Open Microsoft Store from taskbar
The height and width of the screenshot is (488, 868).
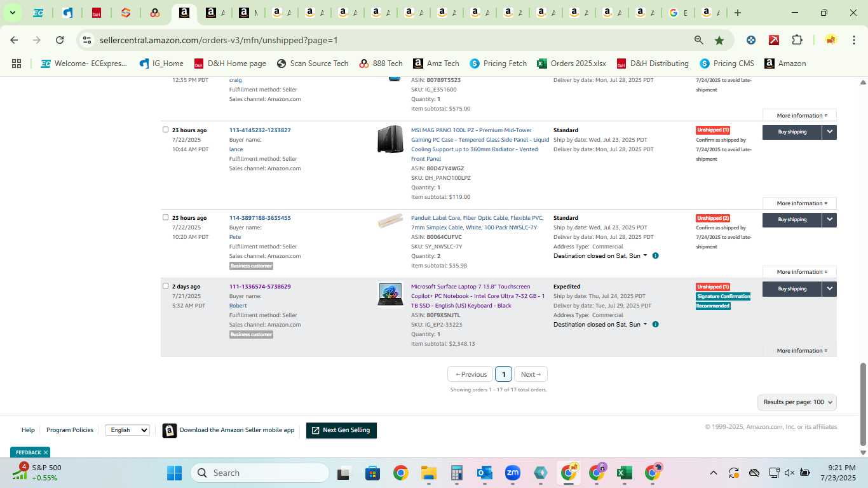pyautogui.click(x=372, y=473)
